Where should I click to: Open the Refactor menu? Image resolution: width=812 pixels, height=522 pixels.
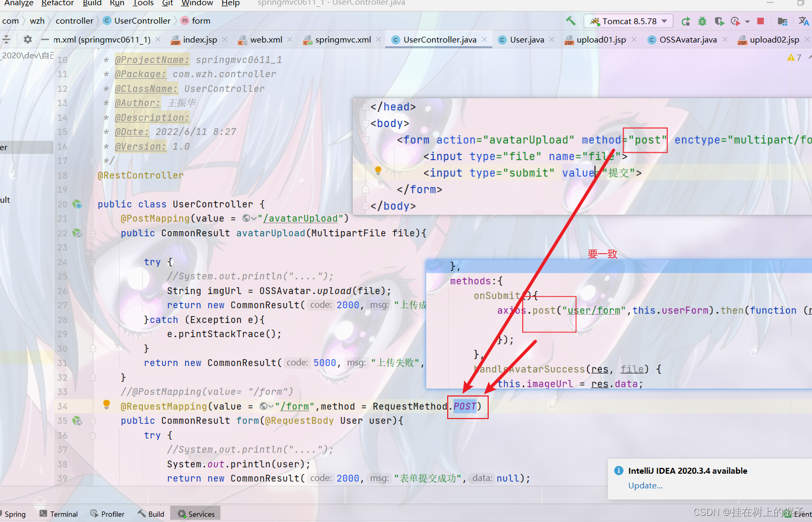58,3
